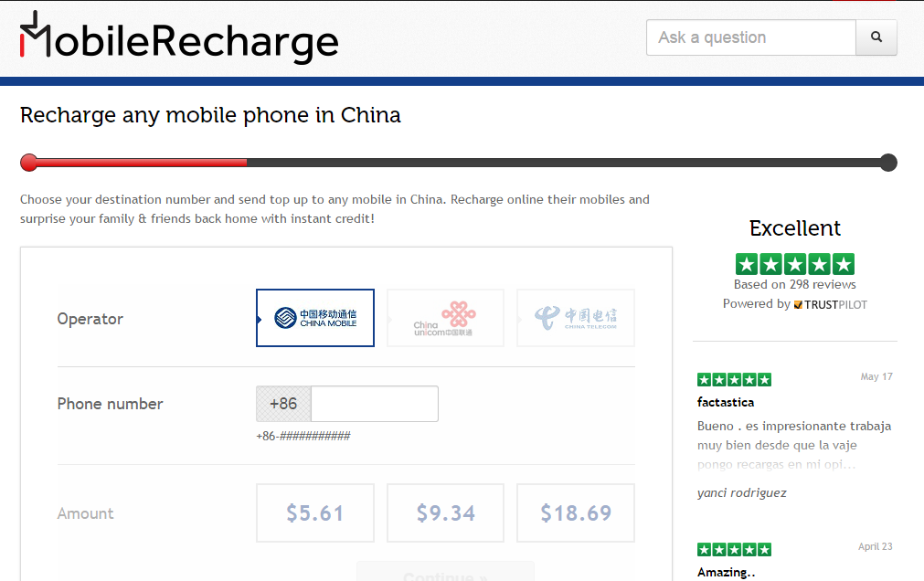The image size is (924, 581).
Task: Click the search magnifier icon button
Action: point(876,37)
